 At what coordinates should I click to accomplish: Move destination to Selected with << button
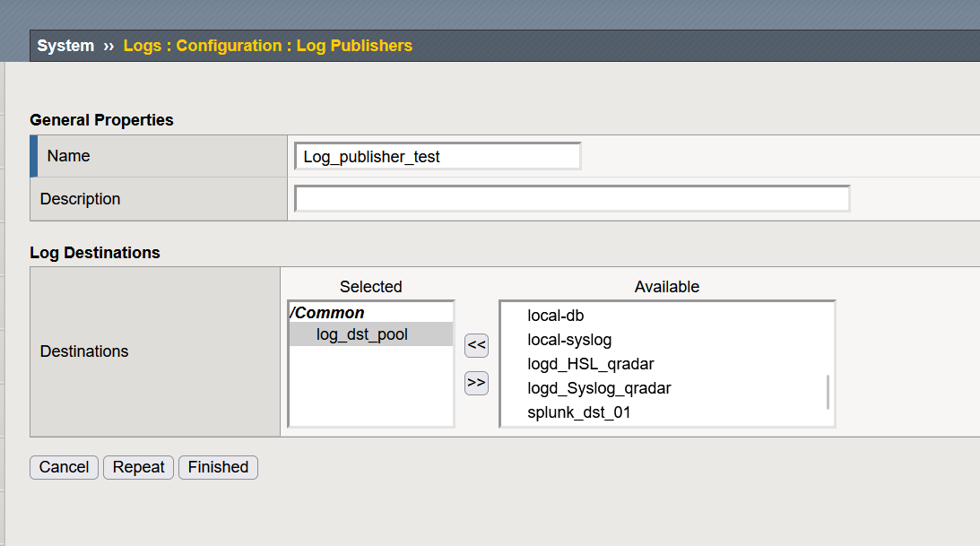[x=476, y=345]
